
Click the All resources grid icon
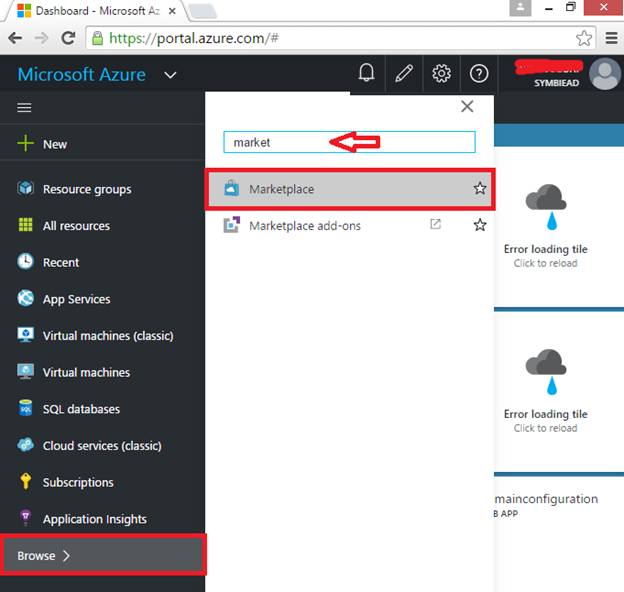click(x=25, y=225)
